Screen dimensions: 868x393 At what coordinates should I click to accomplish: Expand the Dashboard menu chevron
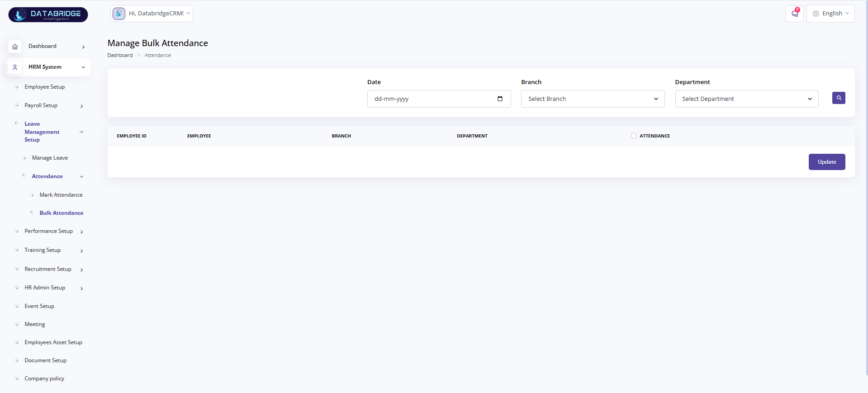pyautogui.click(x=83, y=47)
